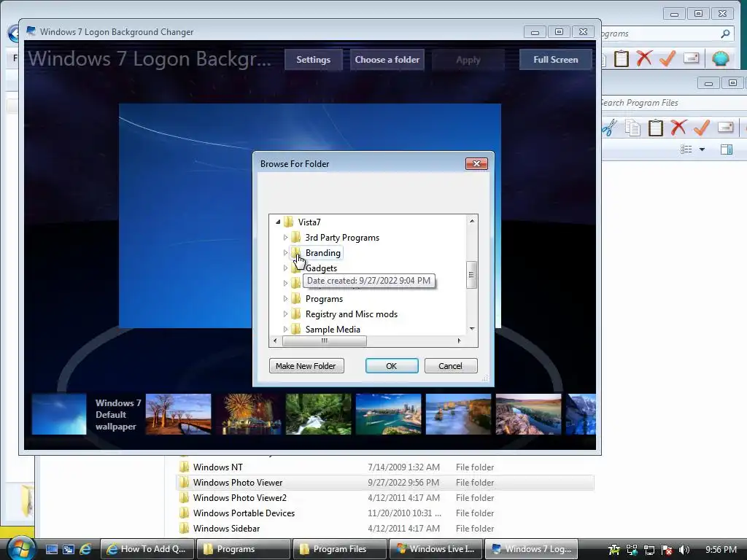Image resolution: width=747 pixels, height=560 pixels.
Task: Select Registry and Misc mods folder
Action: point(351,314)
